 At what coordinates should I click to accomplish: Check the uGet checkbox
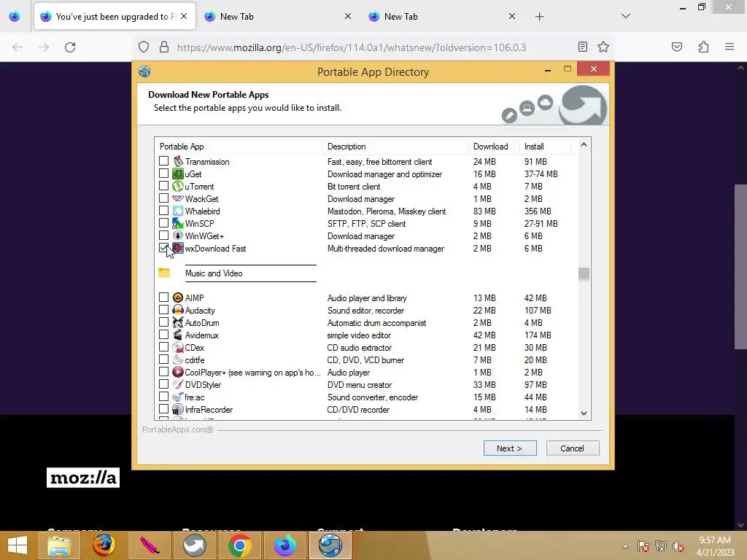[x=163, y=174]
